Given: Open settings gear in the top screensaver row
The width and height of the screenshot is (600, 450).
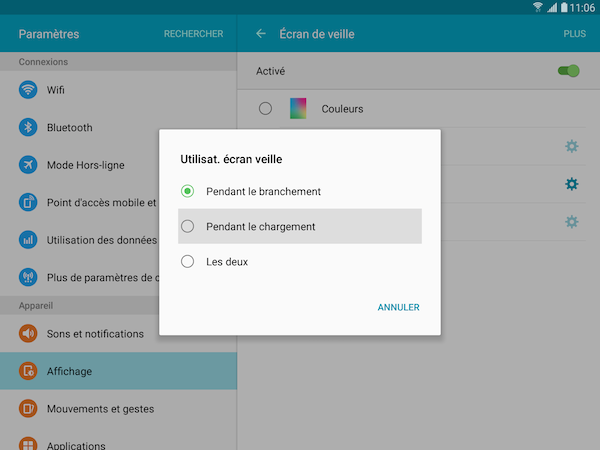Looking at the screenshot, I should [x=572, y=146].
